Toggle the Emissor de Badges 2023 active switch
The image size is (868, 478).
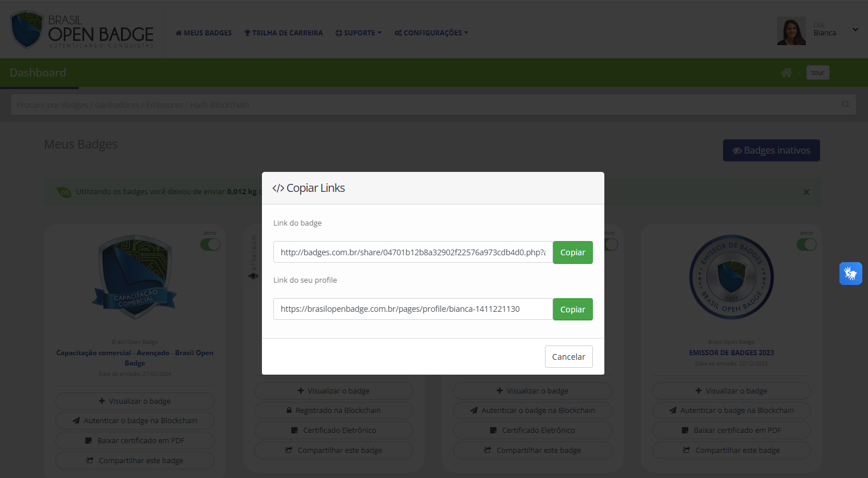click(x=806, y=244)
